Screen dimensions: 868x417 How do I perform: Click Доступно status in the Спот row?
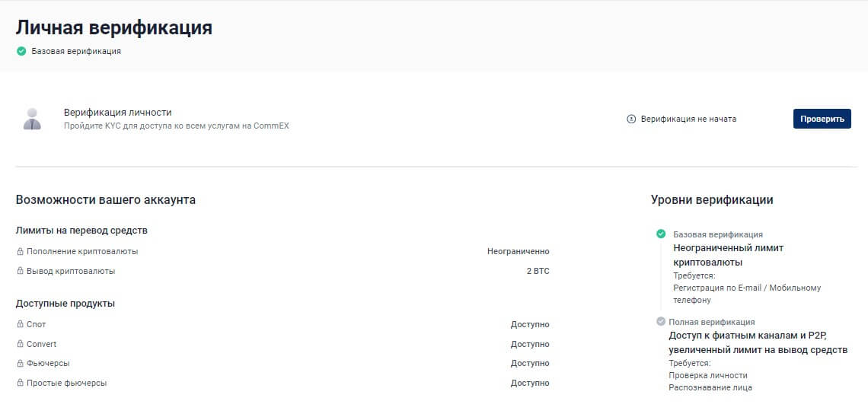[x=529, y=324]
